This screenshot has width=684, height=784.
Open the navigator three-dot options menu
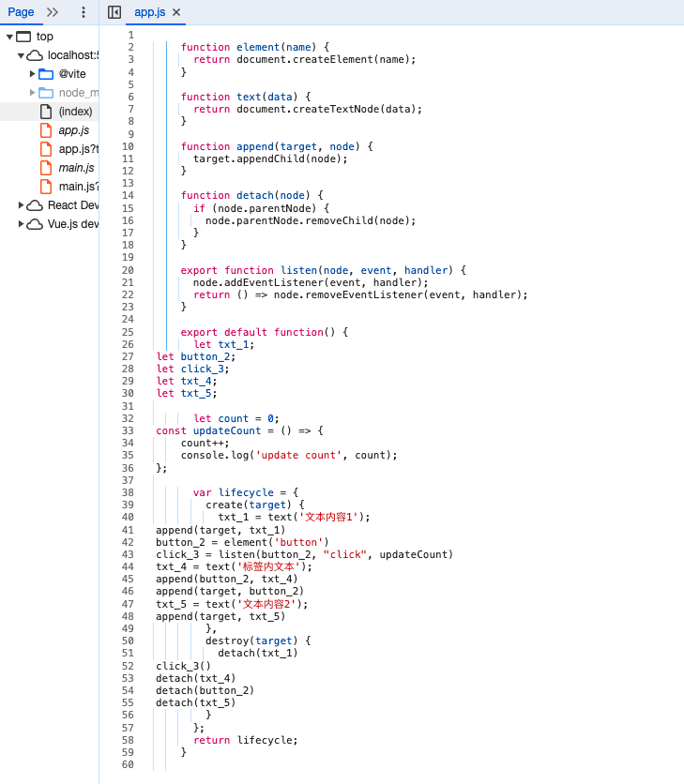[x=83, y=12]
